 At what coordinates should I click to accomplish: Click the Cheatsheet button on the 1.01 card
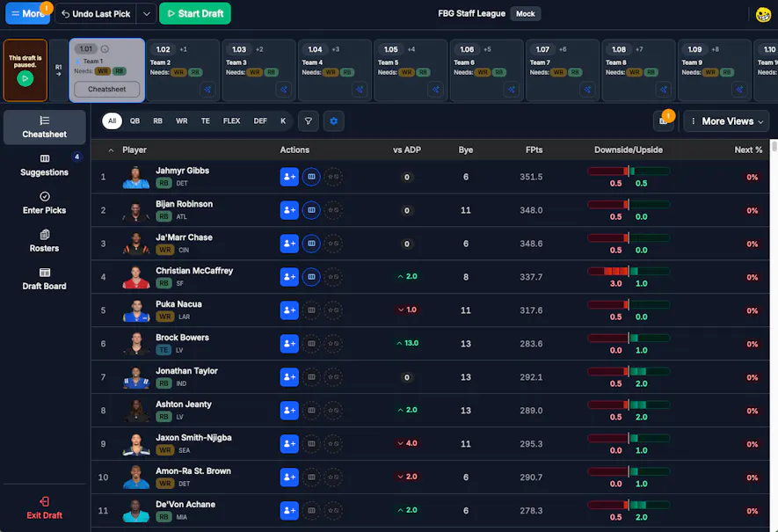tap(106, 90)
